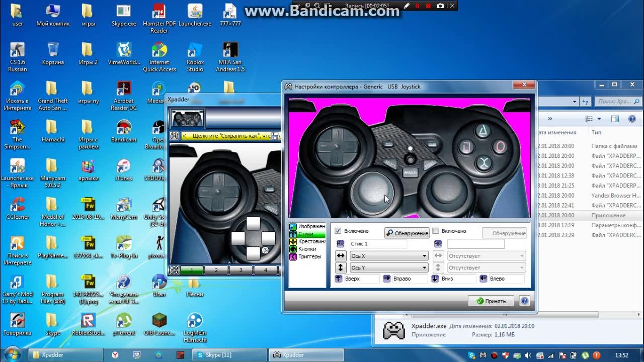Image resolution: width=644 pixels, height=362 pixels.
Task: Select set 4 in Xpadder
Action: tap(266, 270)
